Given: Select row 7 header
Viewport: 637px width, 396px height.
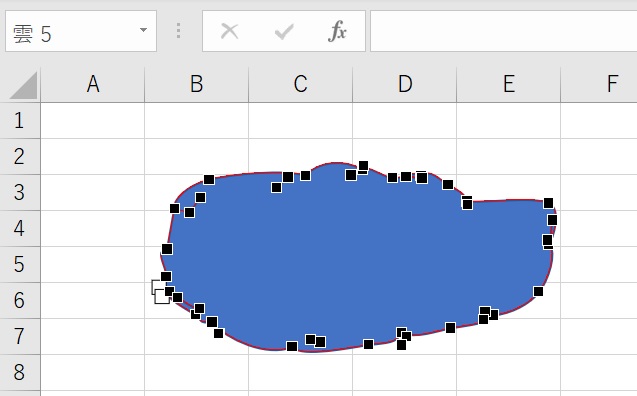Looking at the screenshot, I should [x=20, y=336].
